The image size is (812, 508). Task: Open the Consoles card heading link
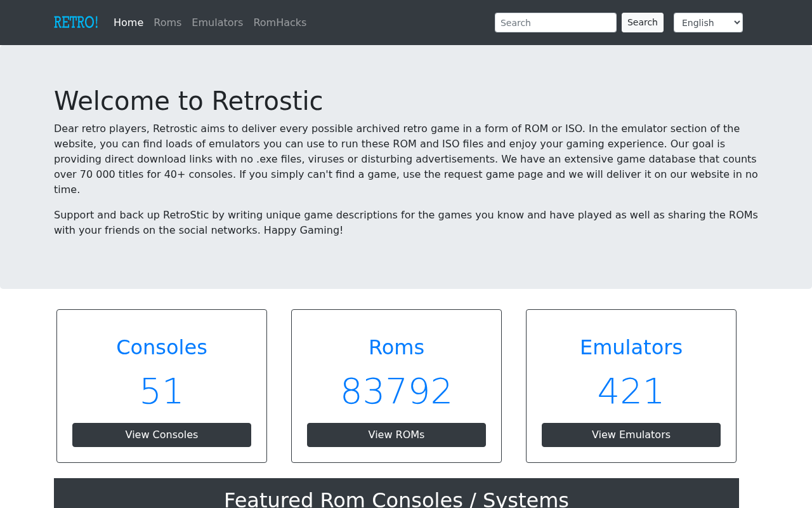click(x=162, y=347)
